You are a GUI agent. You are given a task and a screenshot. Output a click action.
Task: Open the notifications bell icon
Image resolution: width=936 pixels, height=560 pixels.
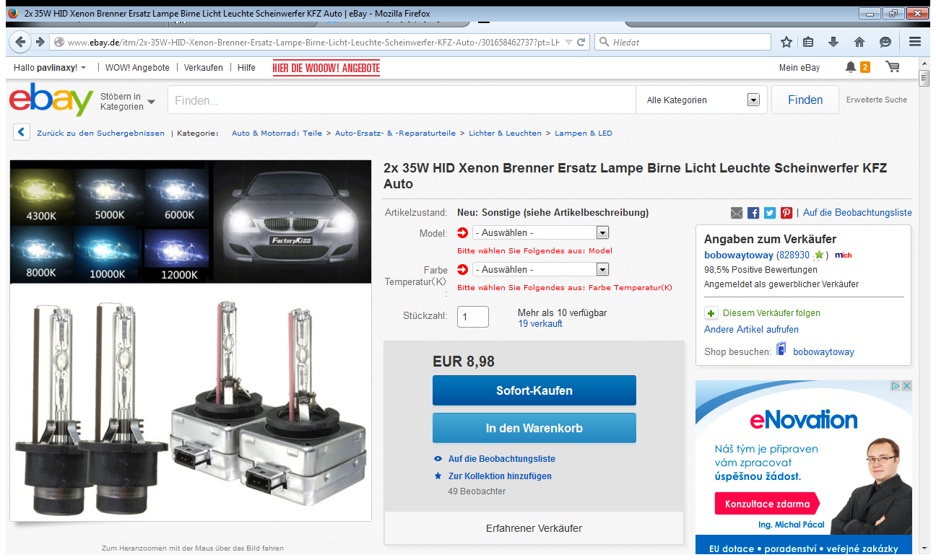(851, 67)
